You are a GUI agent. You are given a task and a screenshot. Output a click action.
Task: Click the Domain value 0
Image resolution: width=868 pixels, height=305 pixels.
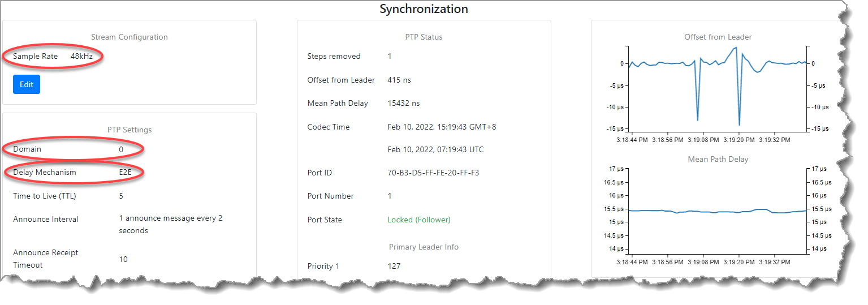121,149
